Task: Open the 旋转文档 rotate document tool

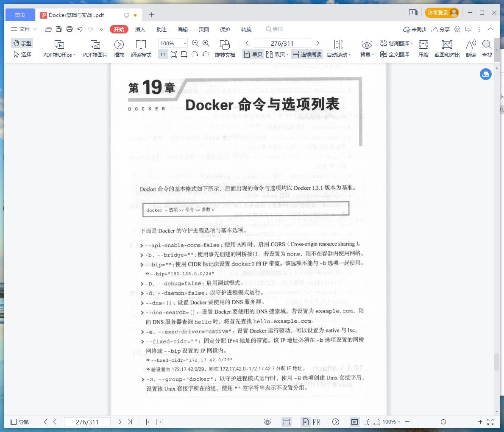Action: [225, 49]
